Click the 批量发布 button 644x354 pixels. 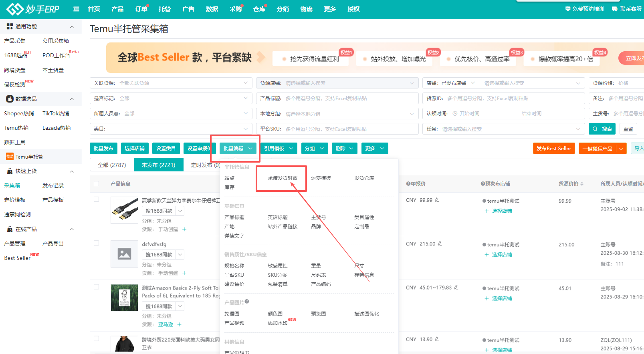click(x=104, y=149)
